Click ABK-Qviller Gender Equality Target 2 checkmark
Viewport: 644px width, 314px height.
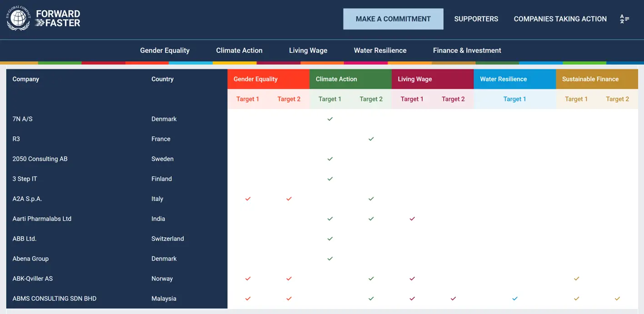(289, 279)
